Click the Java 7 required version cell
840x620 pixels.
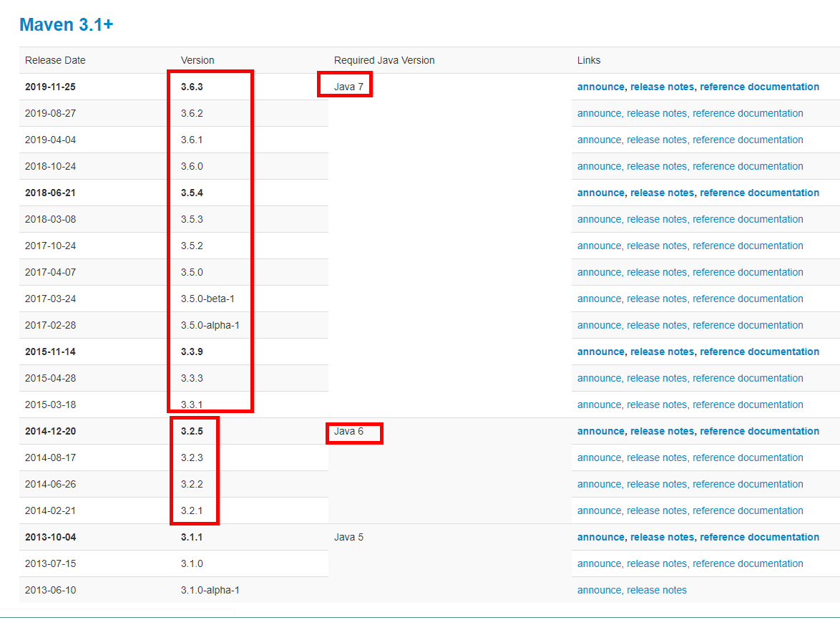click(348, 87)
